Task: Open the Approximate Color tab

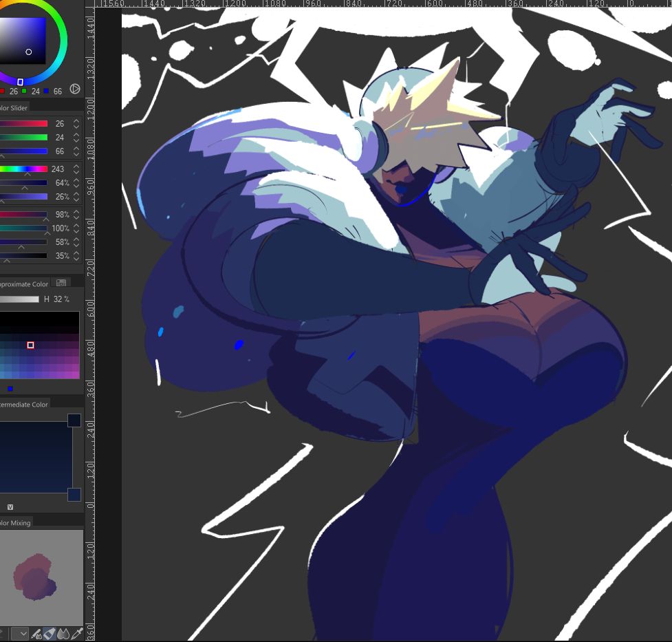Action: (x=25, y=284)
